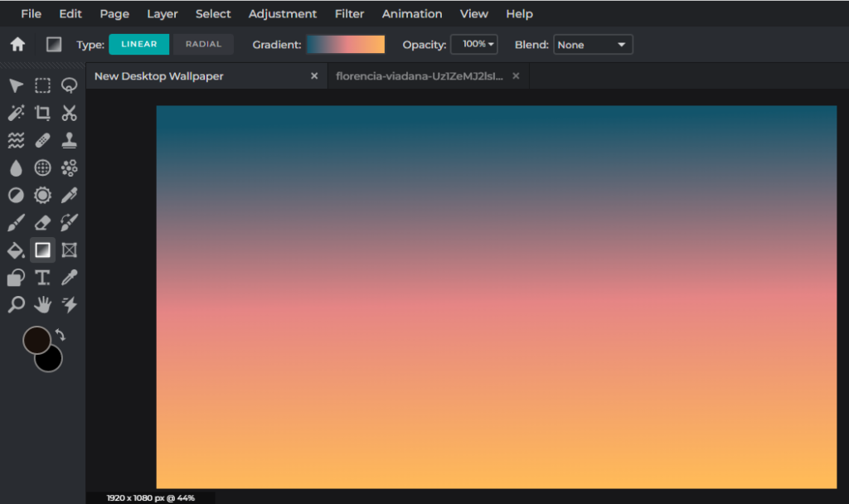This screenshot has height=504, width=849.
Task: Select the Type tool
Action: click(x=42, y=277)
